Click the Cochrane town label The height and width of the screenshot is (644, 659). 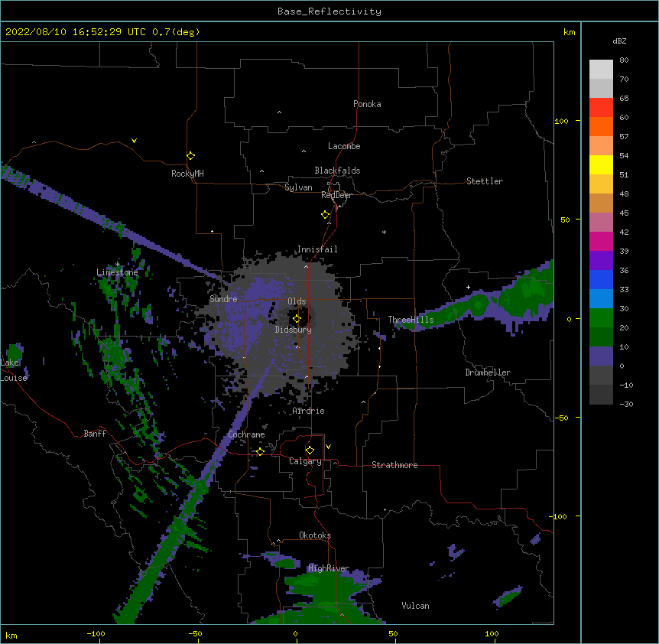pos(246,434)
